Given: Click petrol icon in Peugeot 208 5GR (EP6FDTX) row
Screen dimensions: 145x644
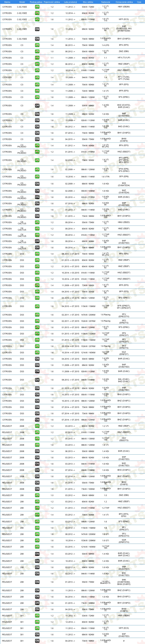Looking at the screenshot, I should 37,540.
